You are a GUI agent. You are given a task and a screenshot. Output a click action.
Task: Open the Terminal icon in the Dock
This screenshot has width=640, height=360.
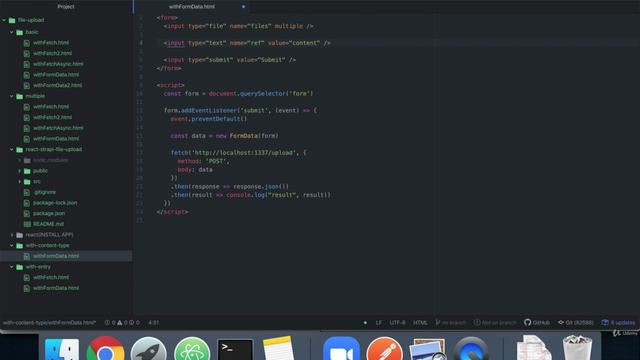click(x=235, y=349)
